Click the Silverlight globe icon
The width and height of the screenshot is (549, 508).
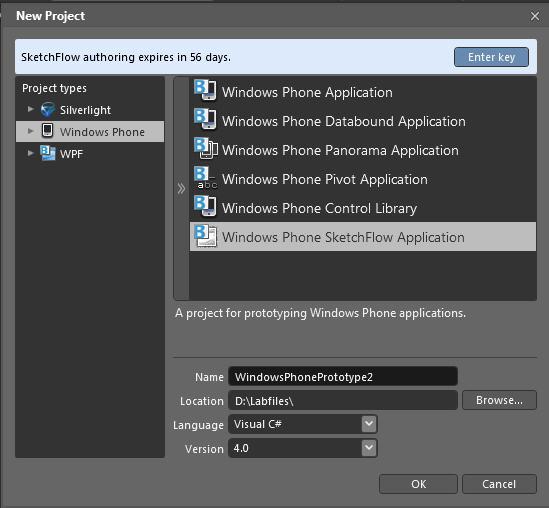click(x=48, y=110)
